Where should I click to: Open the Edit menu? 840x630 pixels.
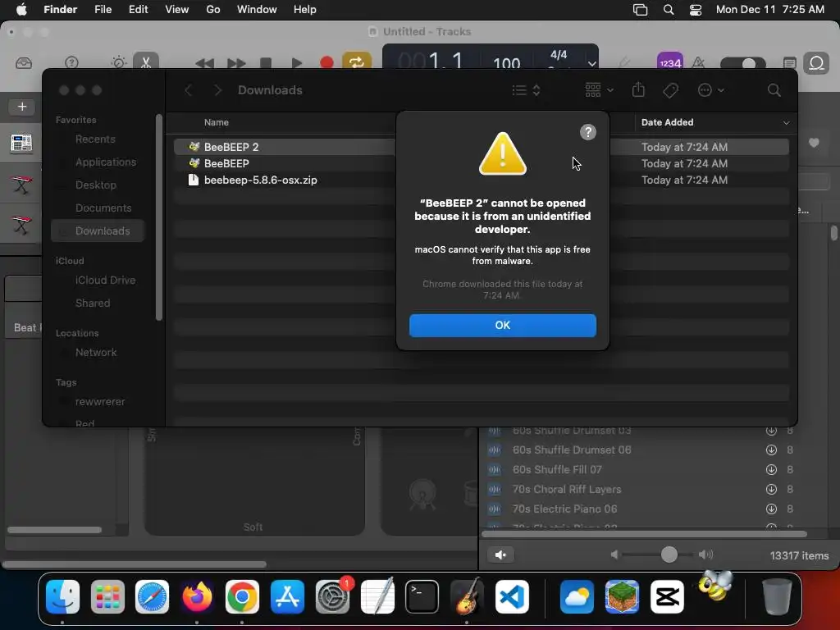(x=138, y=10)
